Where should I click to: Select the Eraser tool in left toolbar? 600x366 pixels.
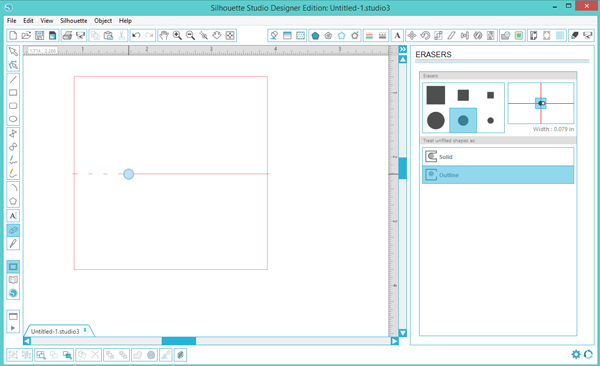pos(13,230)
